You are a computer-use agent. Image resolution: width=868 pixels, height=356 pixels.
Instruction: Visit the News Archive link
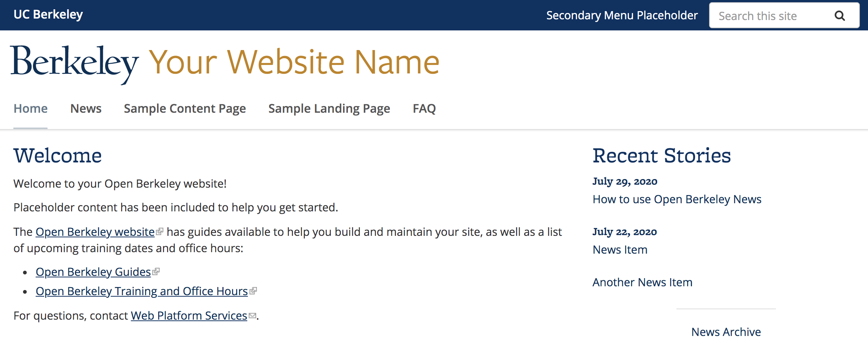tap(726, 332)
